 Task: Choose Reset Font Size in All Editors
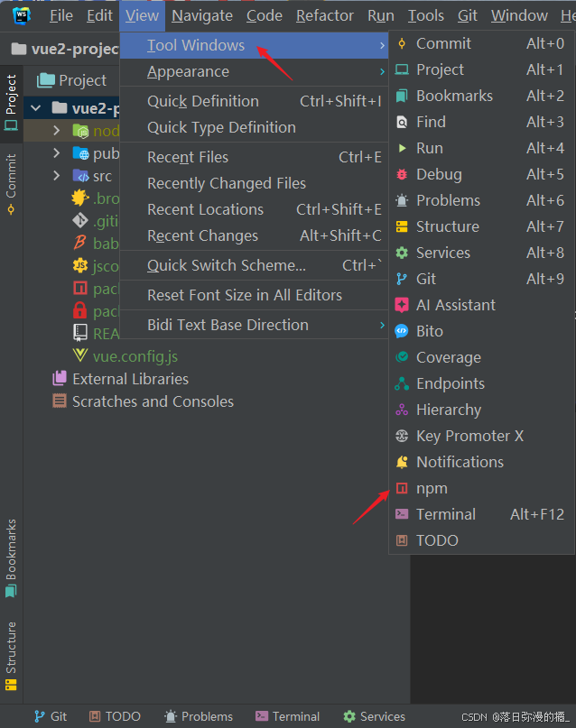pos(254,295)
